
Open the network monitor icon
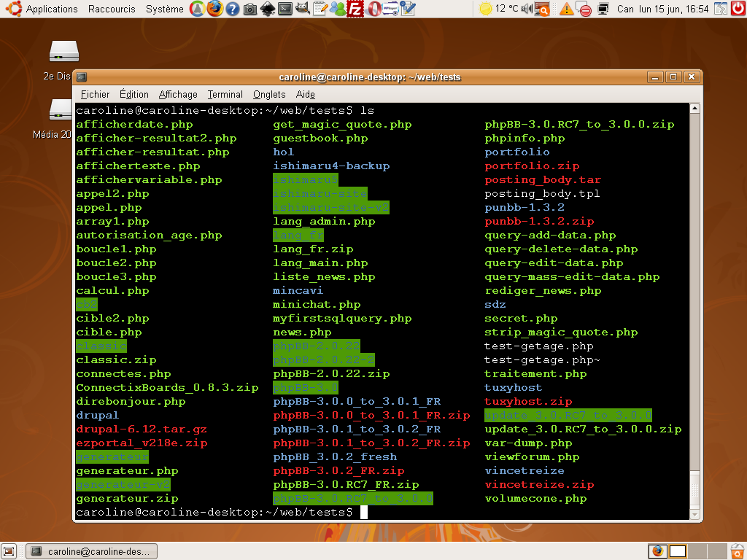tap(603, 9)
